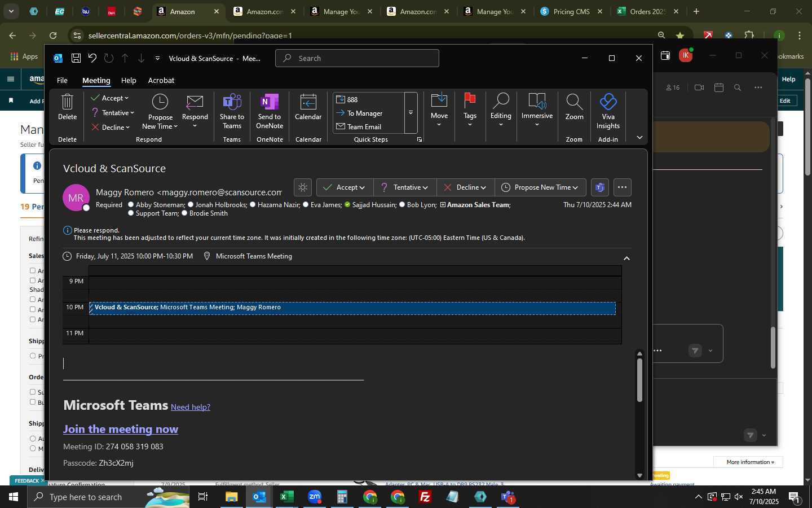
Task: Switch to the Orders 2025 browser tab
Action: coord(648,11)
